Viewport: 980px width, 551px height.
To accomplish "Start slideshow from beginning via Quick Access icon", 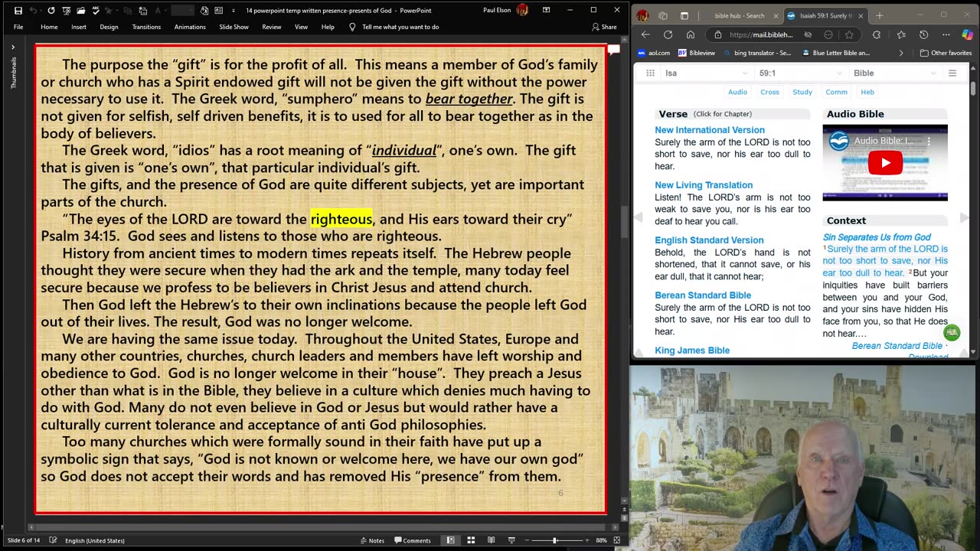I will pos(67,11).
